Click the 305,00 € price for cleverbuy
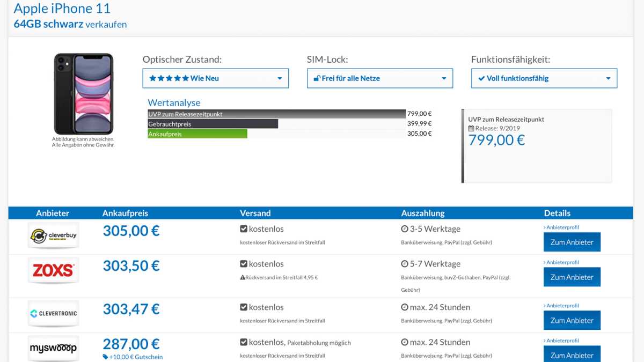This screenshot has height=362, width=644. pyautogui.click(x=131, y=231)
